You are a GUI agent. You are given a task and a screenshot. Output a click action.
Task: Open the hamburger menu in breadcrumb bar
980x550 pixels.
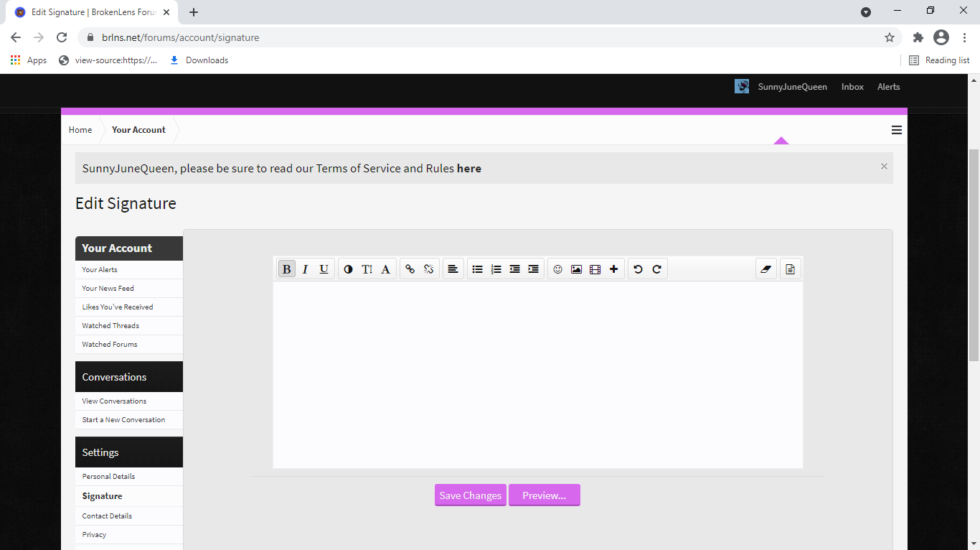897,130
